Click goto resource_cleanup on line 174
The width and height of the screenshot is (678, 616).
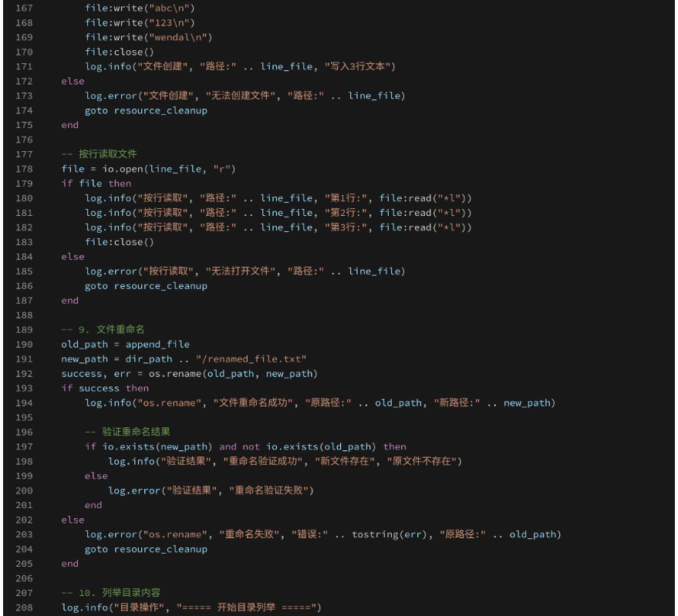click(146, 111)
